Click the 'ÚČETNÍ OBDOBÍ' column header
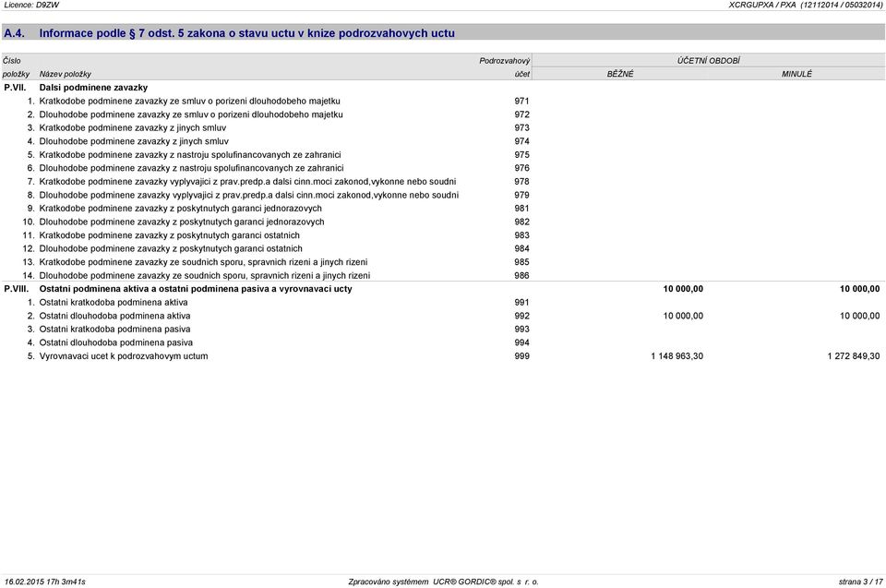 [709, 61]
